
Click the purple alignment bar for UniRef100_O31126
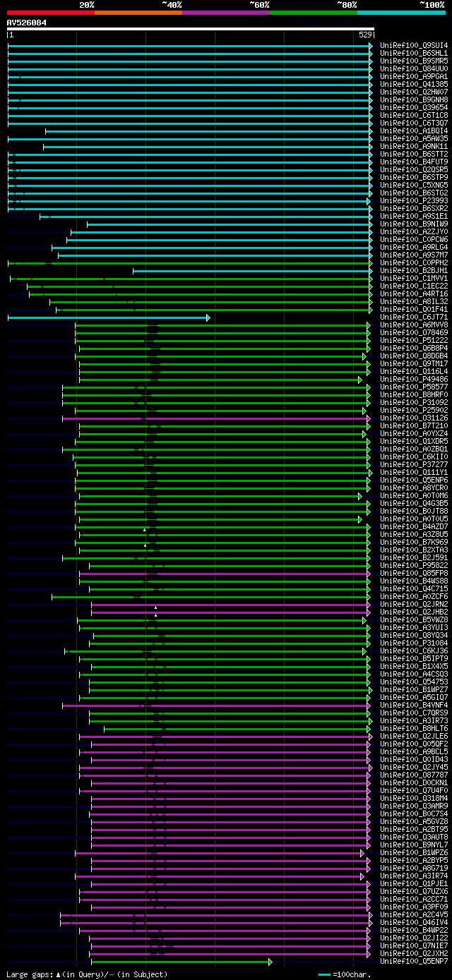click(x=215, y=418)
